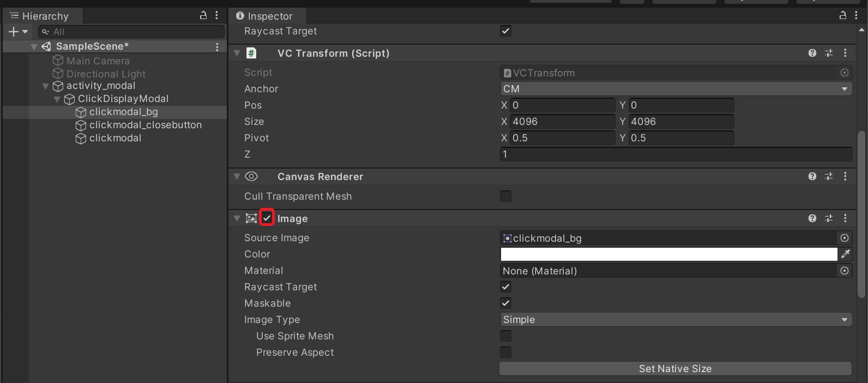Click the white Color swatch field
This screenshot has height=383, width=868.
[x=668, y=254]
